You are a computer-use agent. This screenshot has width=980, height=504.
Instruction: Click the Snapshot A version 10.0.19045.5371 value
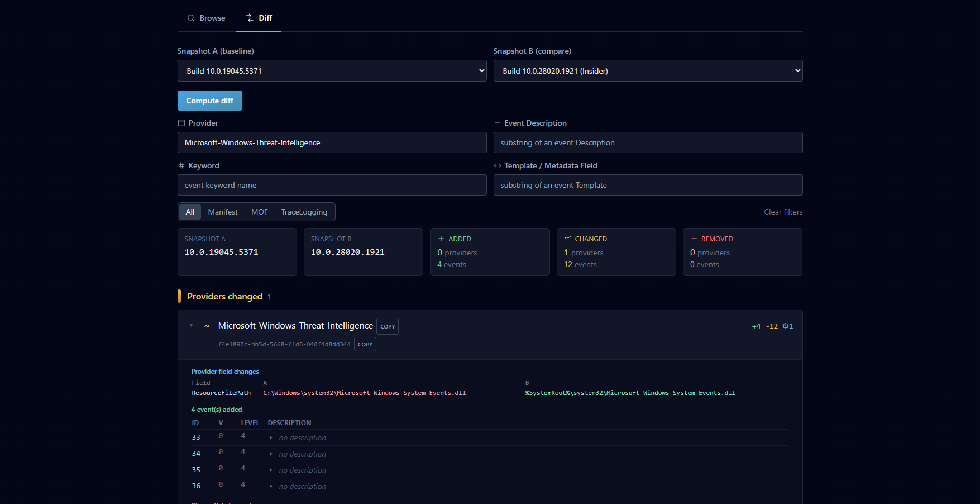tap(221, 252)
